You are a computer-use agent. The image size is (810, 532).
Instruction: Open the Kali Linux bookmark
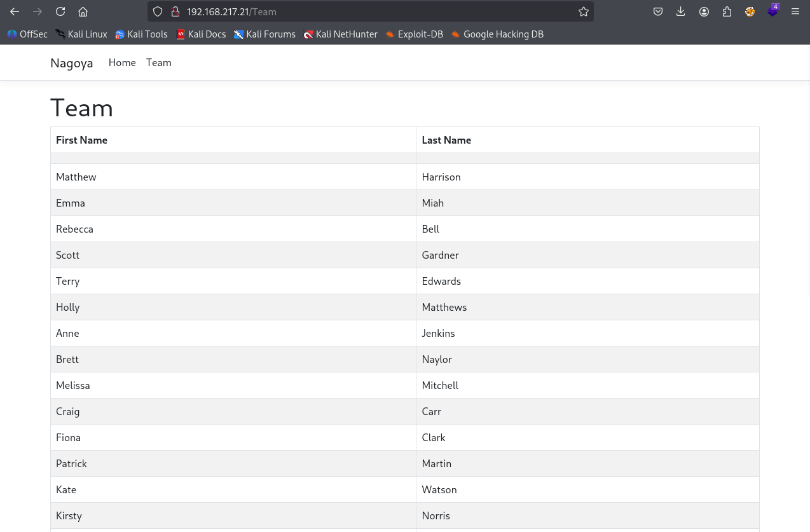coord(81,34)
